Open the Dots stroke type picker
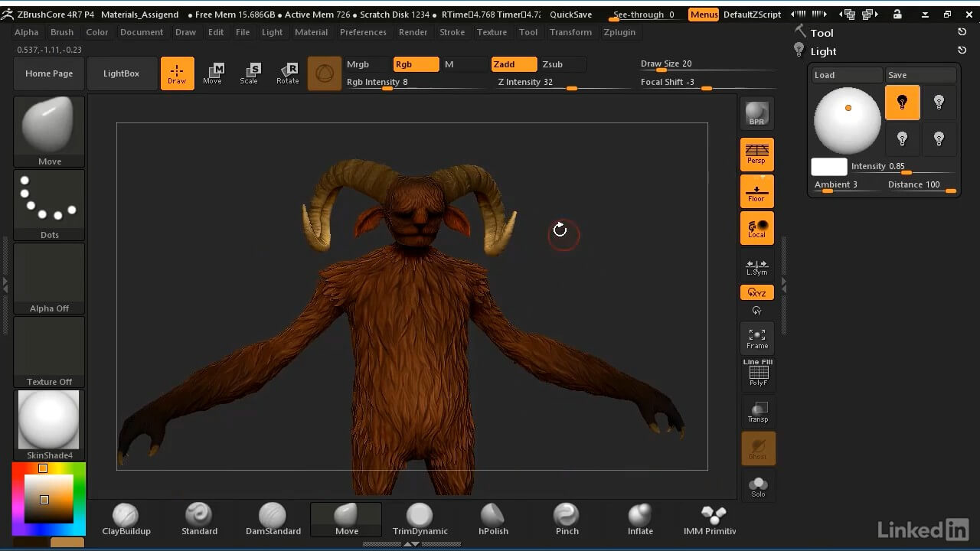 point(49,204)
